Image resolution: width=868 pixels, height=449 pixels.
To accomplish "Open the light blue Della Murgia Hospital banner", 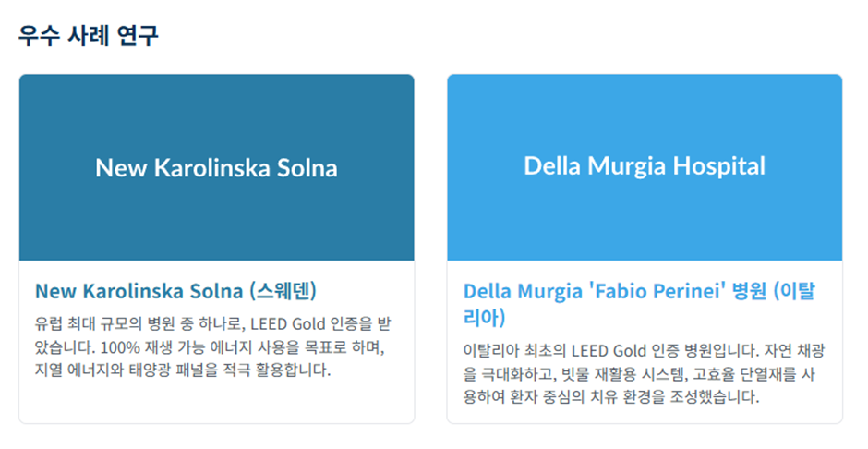I will pyautogui.click(x=645, y=166).
